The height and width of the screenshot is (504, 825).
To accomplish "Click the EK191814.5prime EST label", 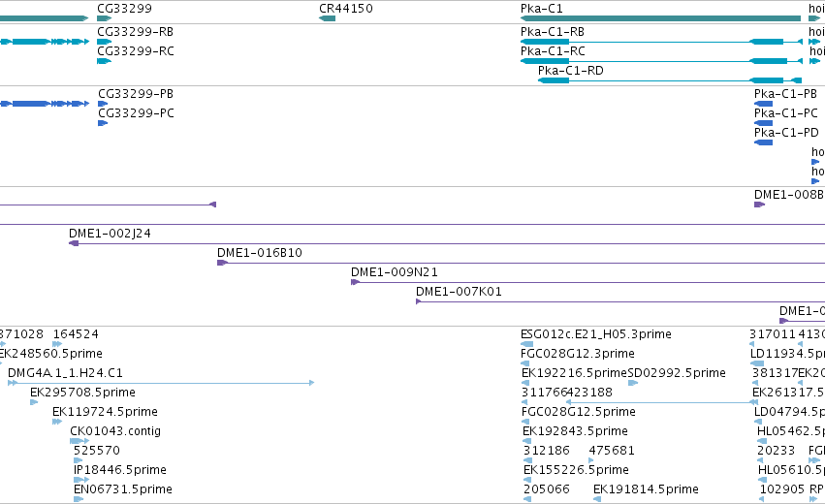I will 646,489.
